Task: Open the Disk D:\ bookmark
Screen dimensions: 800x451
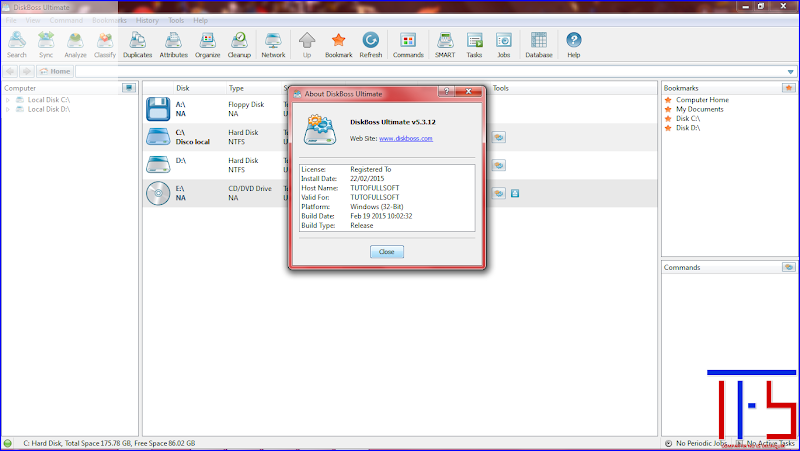Action: 688,128
